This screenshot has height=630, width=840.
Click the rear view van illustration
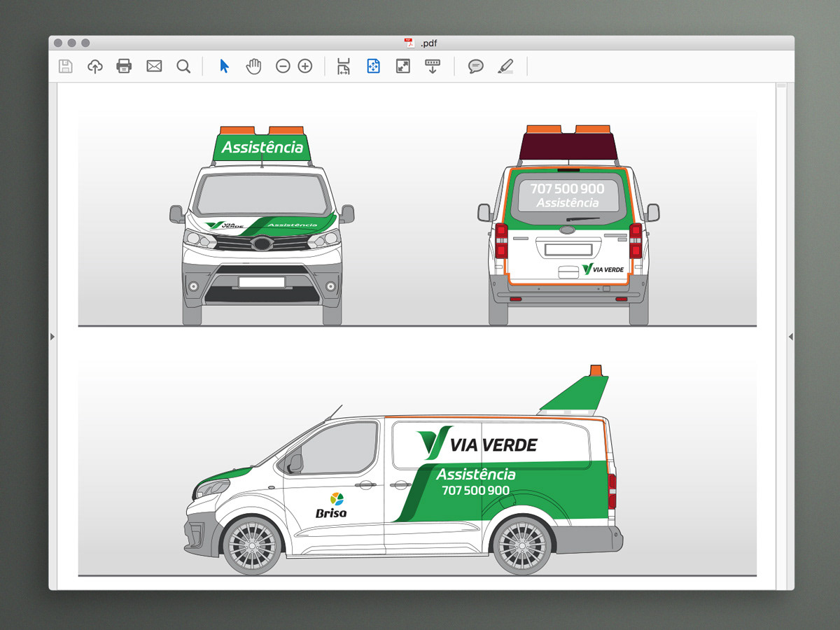pos(568,225)
